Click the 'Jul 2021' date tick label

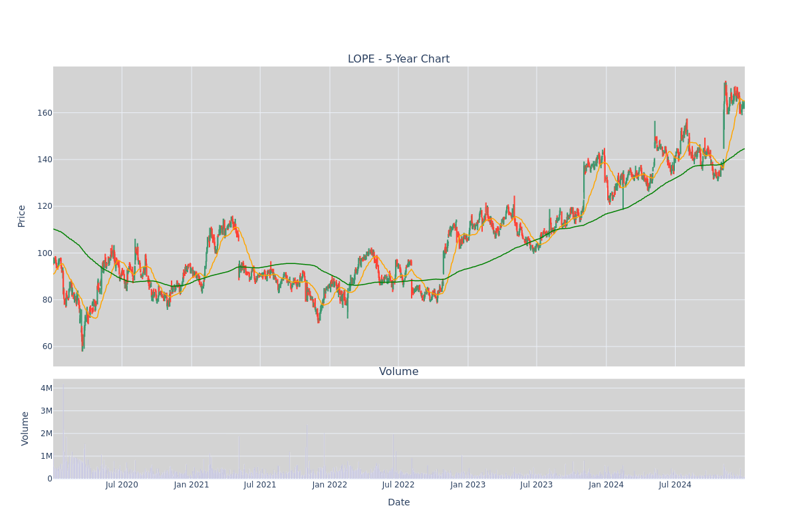click(260, 485)
